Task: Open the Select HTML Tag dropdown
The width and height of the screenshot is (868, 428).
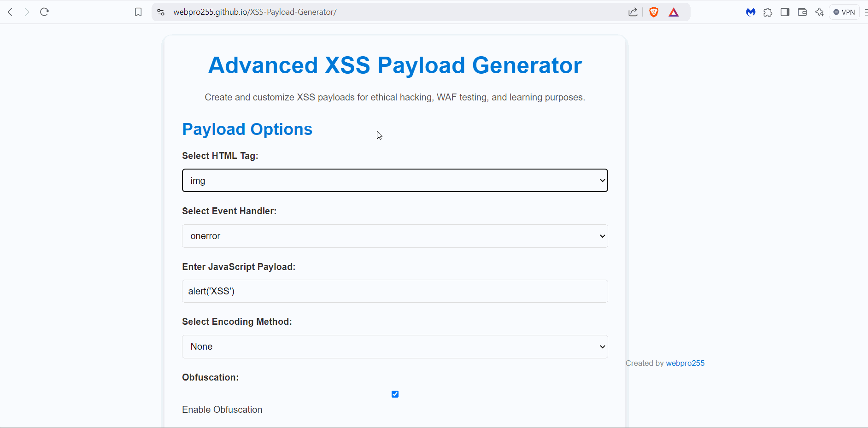Action: (395, 181)
